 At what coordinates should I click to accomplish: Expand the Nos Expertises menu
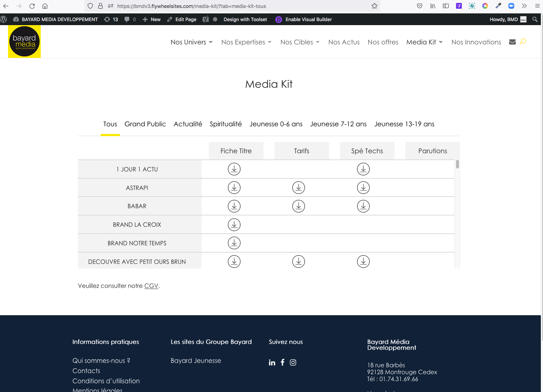click(x=246, y=42)
